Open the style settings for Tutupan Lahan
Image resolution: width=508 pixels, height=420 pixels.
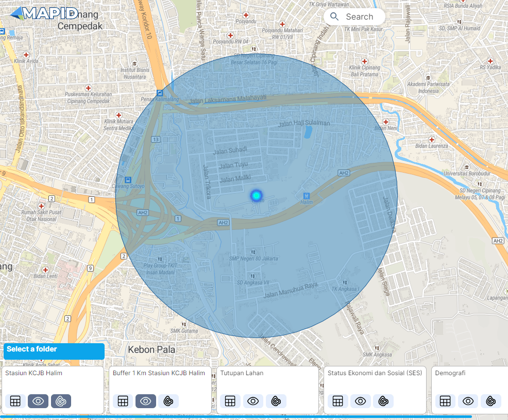(276, 401)
